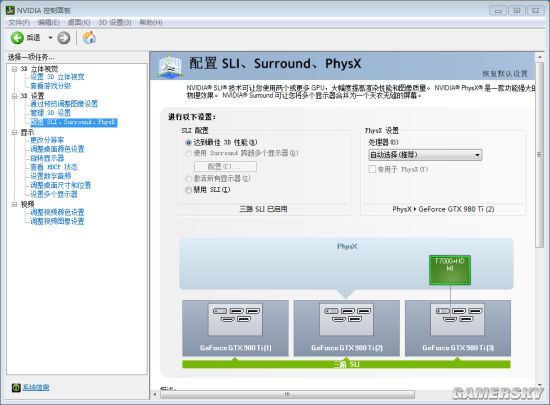
Task: Select the GeForce GTX 980 Ti (1) card graphic
Action: (235, 328)
